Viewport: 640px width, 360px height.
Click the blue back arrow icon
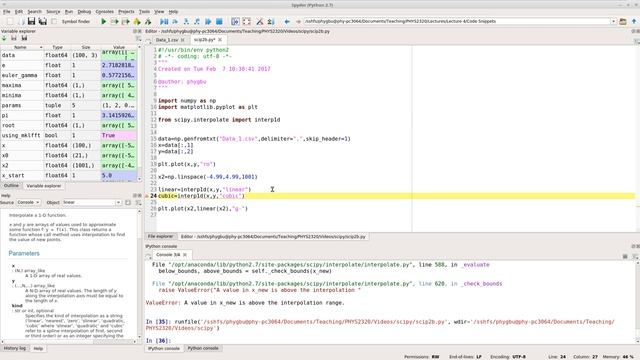[287, 21]
